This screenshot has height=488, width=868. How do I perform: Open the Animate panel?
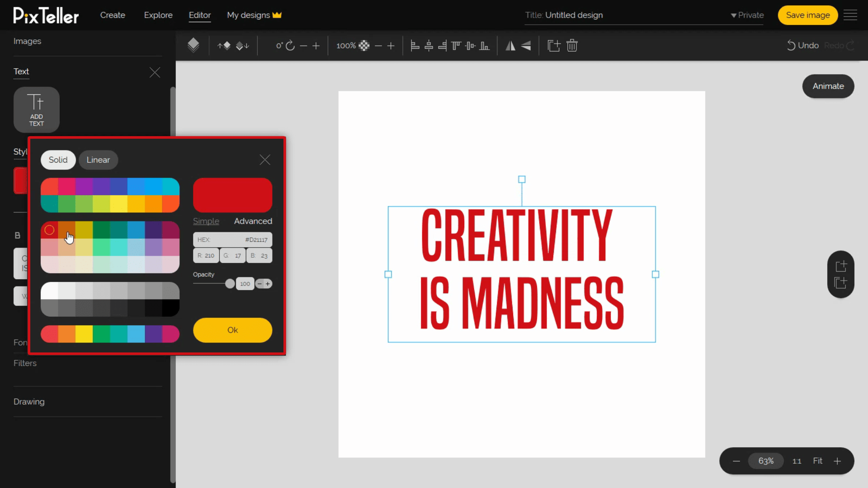[828, 86]
